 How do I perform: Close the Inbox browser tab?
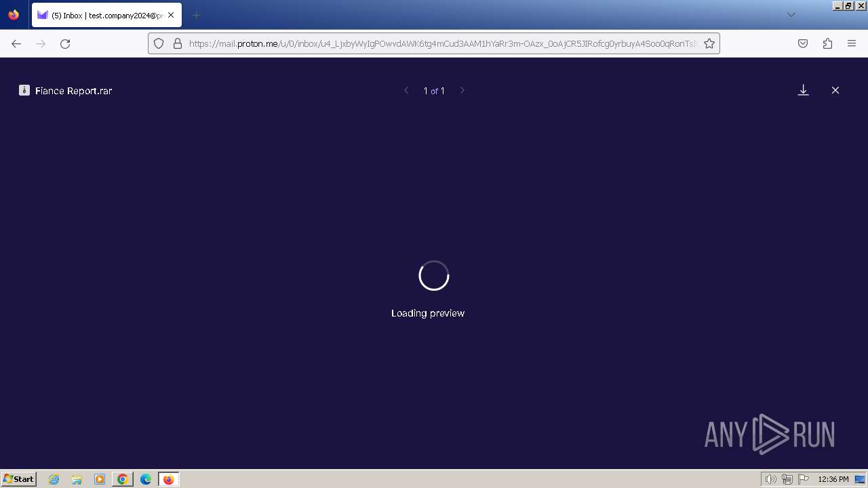(172, 15)
